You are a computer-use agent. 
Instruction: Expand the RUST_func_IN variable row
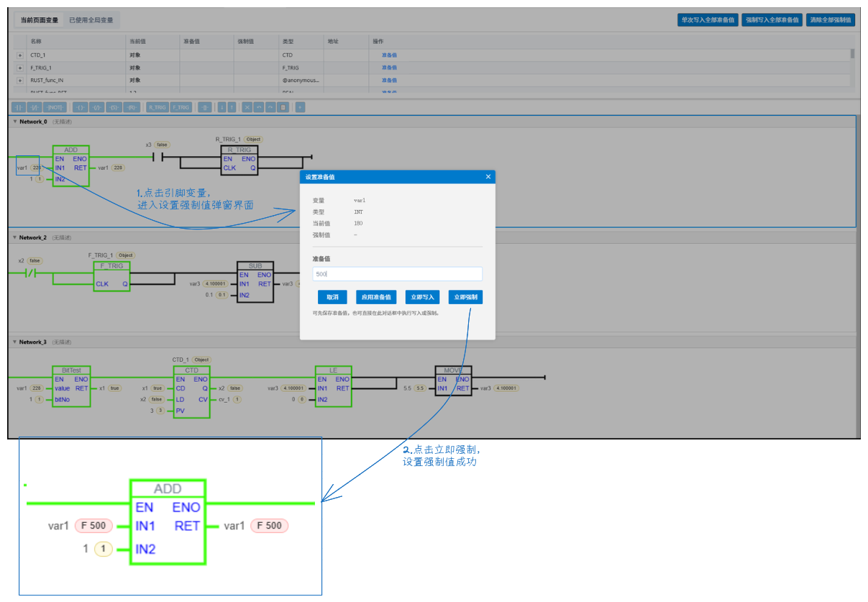coord(20,80)
